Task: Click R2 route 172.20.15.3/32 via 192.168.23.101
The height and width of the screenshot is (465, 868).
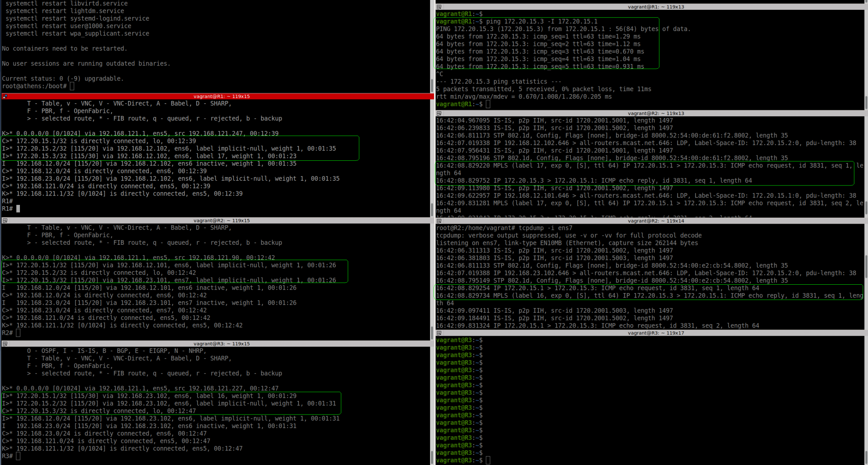Action: coord(169,280)
